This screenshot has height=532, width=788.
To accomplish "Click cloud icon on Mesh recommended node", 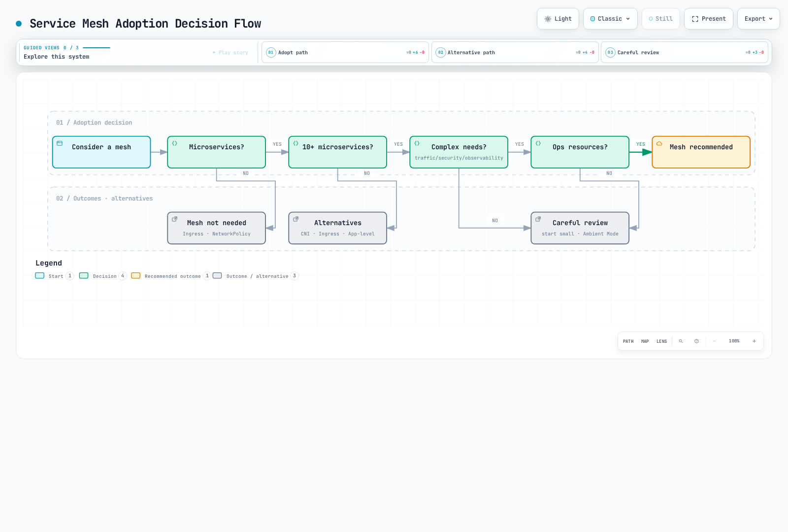I will tap(659, 143).
